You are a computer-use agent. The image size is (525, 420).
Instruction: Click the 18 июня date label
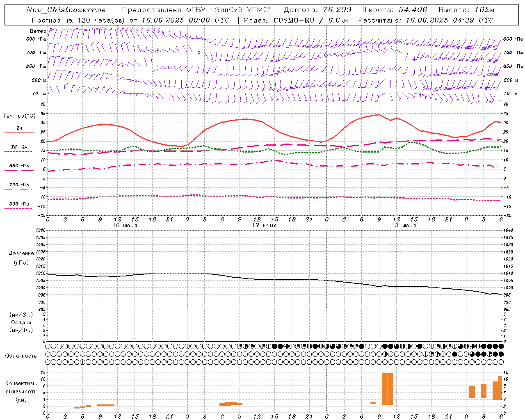pos(404,226)
